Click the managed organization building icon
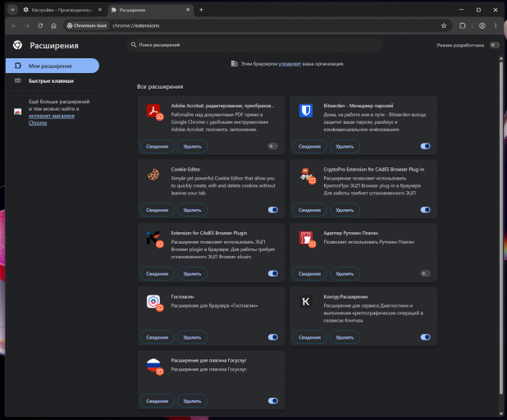Viewport: 507px width, 420px height. (235, 64)
